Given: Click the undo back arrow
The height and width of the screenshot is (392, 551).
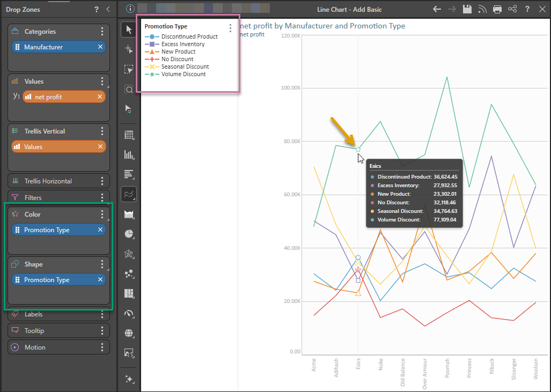Looking at the screenshot, I should [x=437, y=9].
